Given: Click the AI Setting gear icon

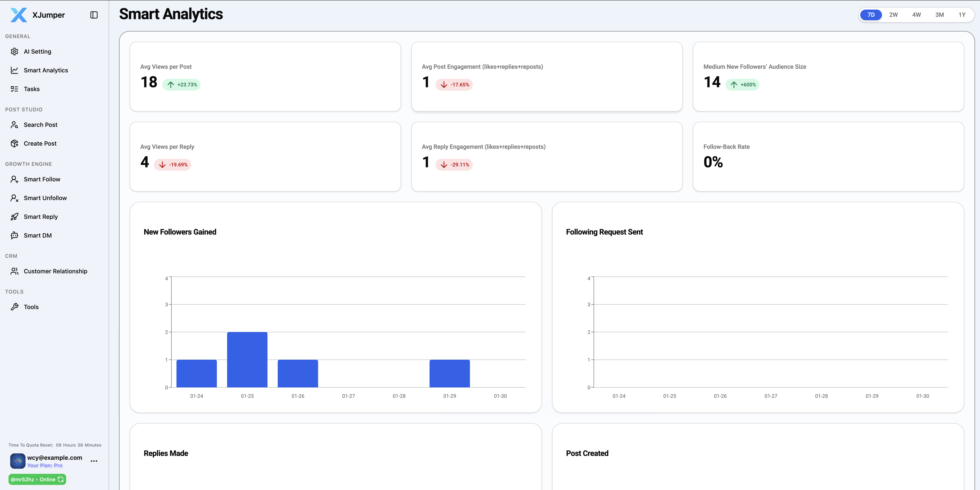Looking at the screenshot, I should tap(14, 51).
